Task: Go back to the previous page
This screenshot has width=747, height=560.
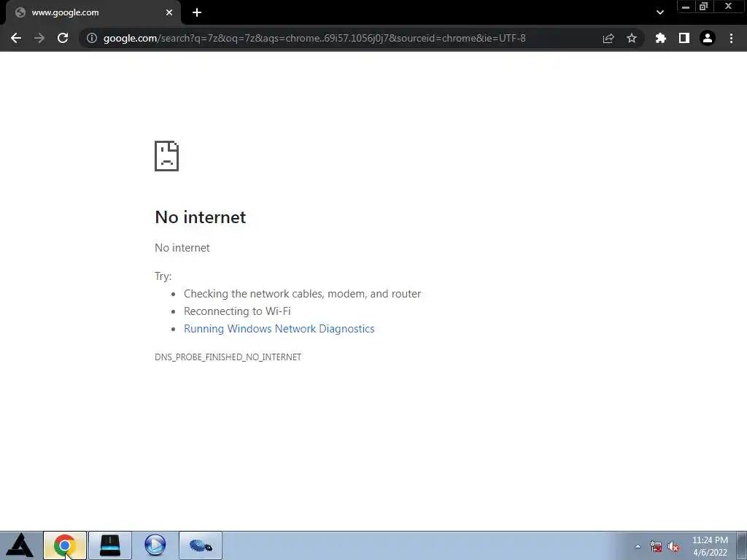Action: (x=16, y=38)
